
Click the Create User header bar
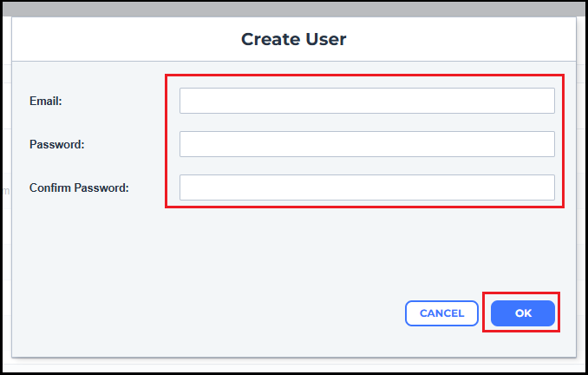point(293,39)
